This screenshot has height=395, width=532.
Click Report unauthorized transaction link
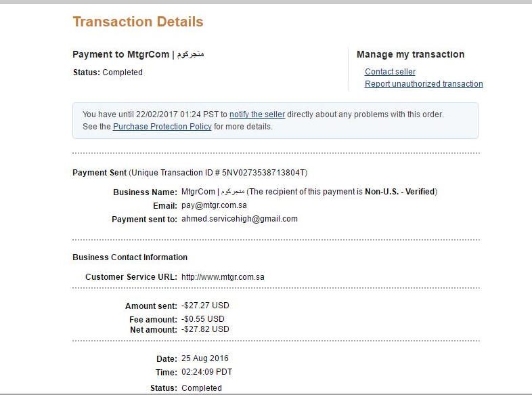click(x=424, y=84)
